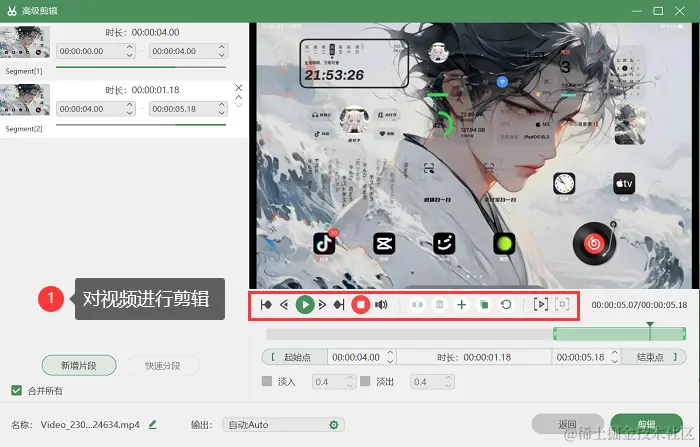Click the playhead marker on the timeline

tap(650, 325)
